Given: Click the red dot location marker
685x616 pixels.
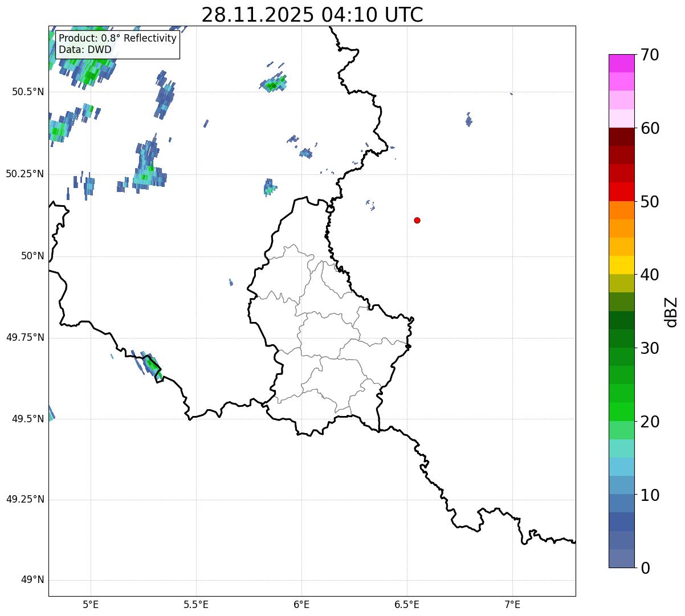Looking at the screenshot, I should (417, 220).
